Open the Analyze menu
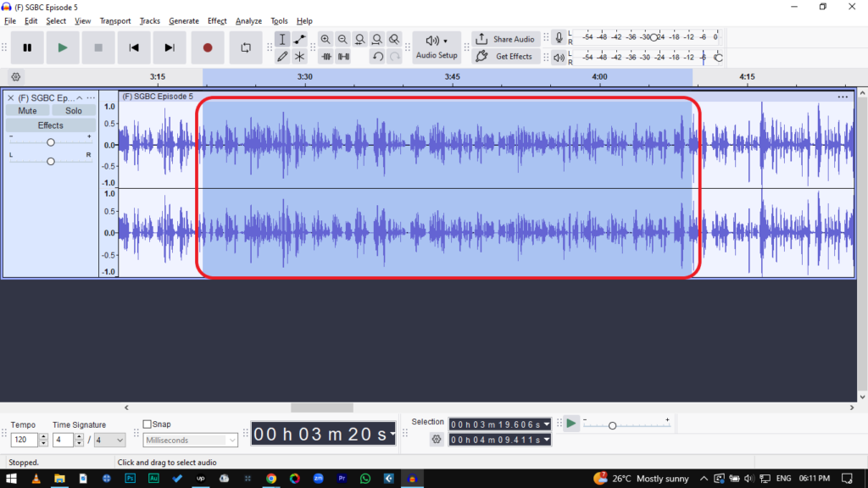This screenshot has height=488, width=868. (248, 21)
